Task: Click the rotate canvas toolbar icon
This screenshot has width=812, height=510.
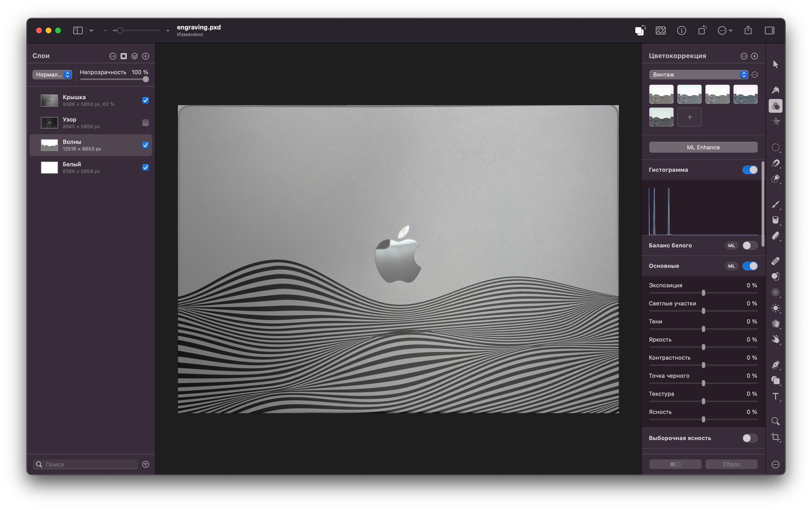Action: coord(702,30)
